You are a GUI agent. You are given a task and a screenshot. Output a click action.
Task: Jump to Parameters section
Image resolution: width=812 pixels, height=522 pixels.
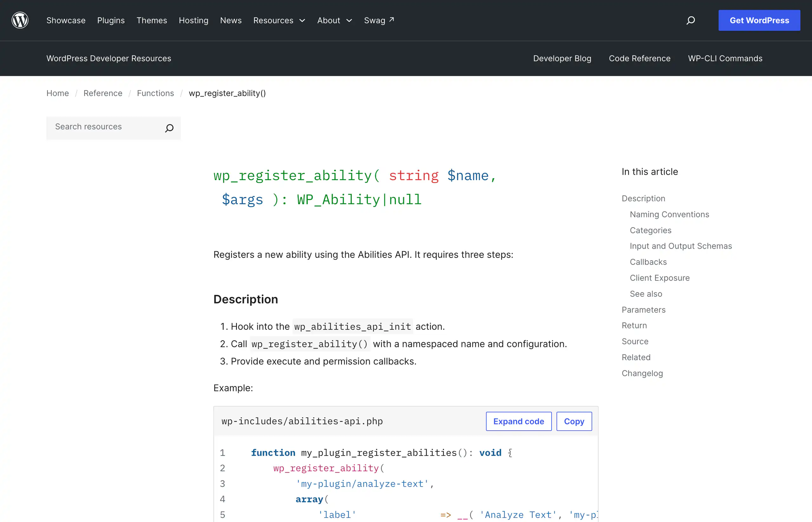click(643, 310)
